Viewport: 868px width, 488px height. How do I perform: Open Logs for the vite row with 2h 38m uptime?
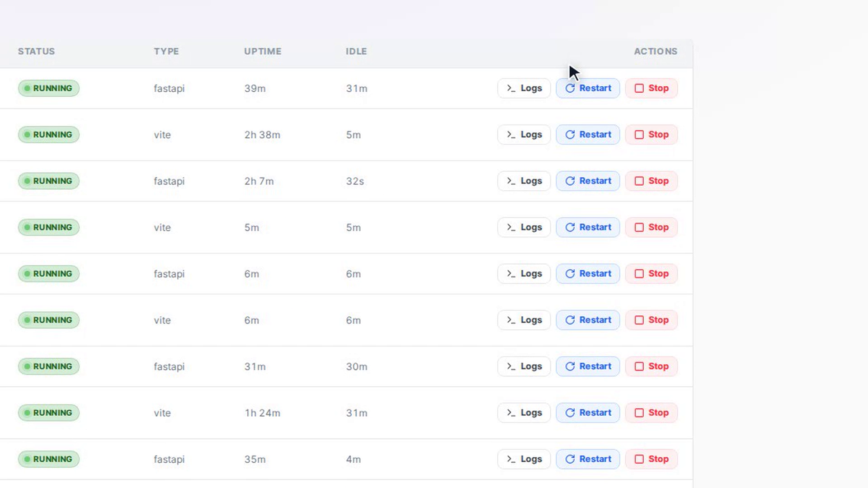(524, 135)
